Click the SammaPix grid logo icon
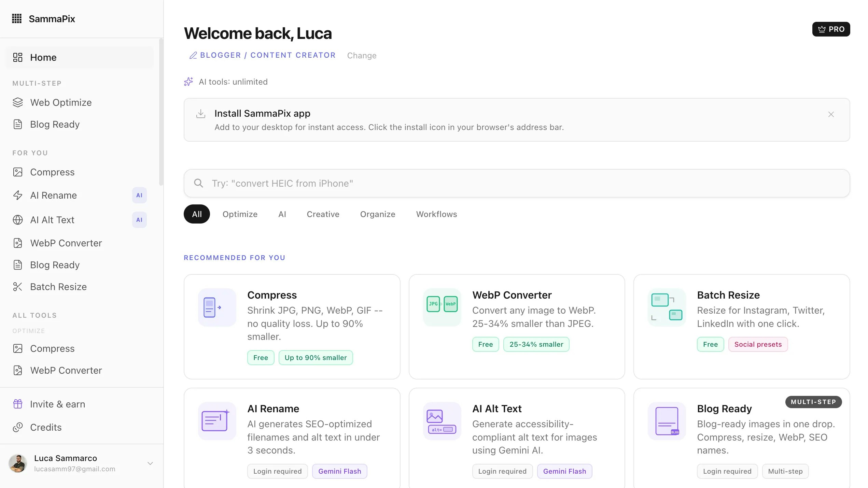 (17, 18)
